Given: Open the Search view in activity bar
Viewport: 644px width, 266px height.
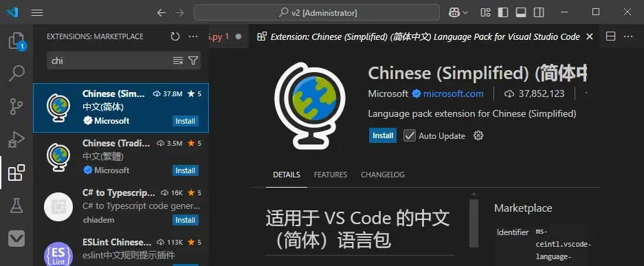Looking at the screenshot, I should (x=16, y=74).
